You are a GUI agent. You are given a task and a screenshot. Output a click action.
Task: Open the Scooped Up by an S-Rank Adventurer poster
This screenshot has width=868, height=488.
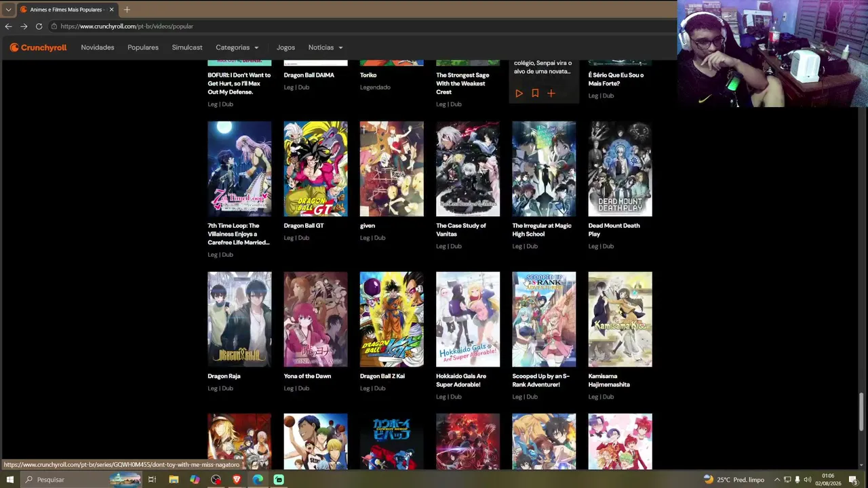pos(544,319)
